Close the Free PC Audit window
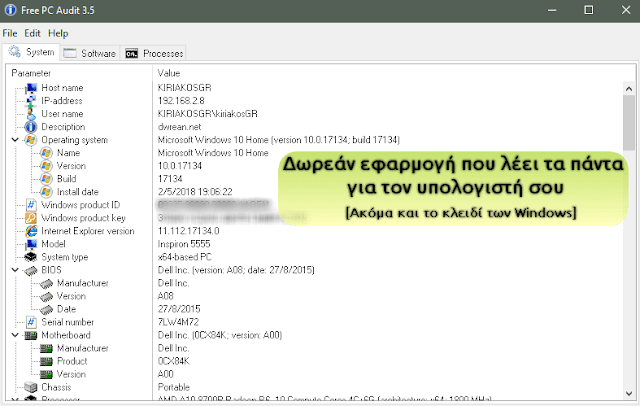Screen dimensions: 640x406 click(626, 10)
